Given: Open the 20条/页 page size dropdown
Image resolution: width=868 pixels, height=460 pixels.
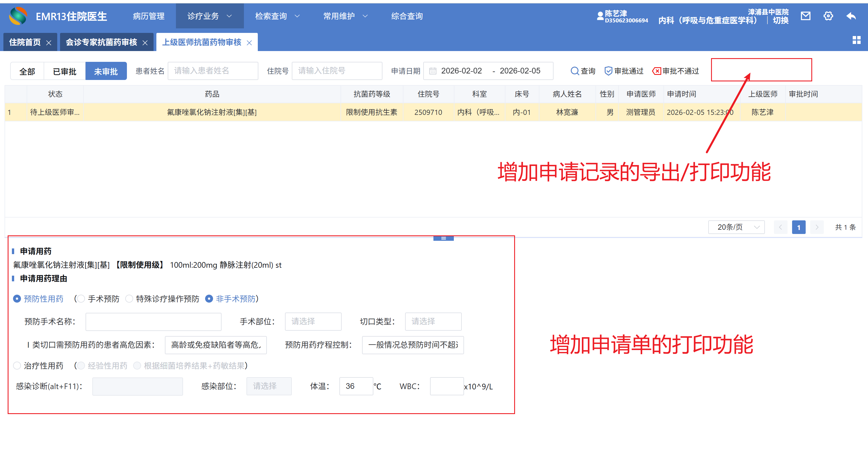Looking at the screenshot, I should coord(736,227).
